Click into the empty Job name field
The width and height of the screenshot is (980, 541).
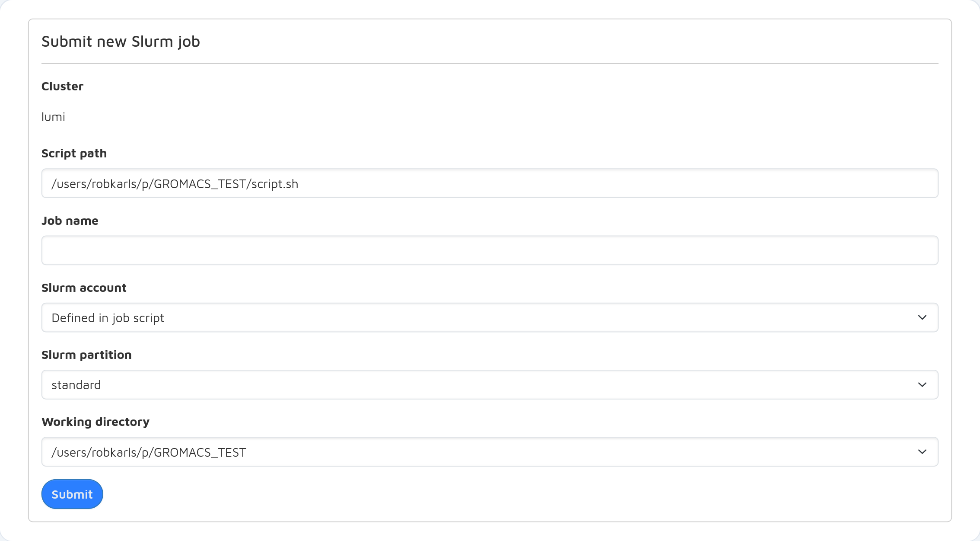[489, 250]
